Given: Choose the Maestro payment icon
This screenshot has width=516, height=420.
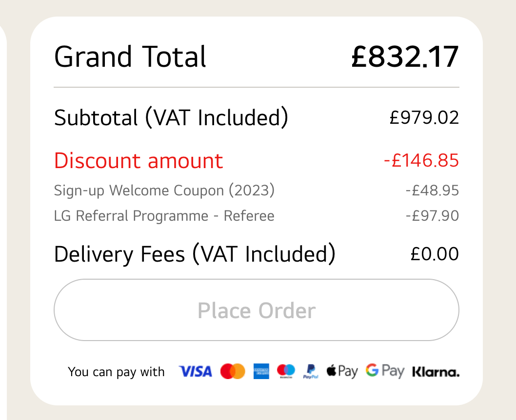Looking at the screenshot, I should (286, 372).
